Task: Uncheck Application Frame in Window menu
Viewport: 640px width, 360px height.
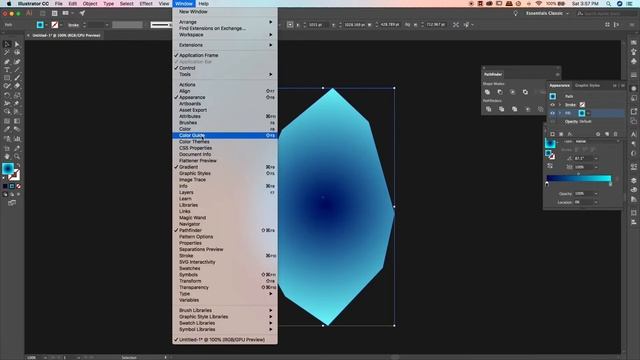Action: click(x=225, y=55)
